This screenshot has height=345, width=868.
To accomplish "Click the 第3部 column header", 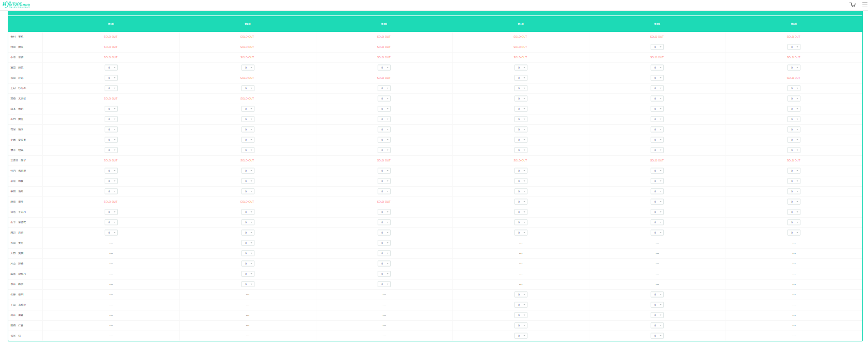I will [x=384, y=24].
